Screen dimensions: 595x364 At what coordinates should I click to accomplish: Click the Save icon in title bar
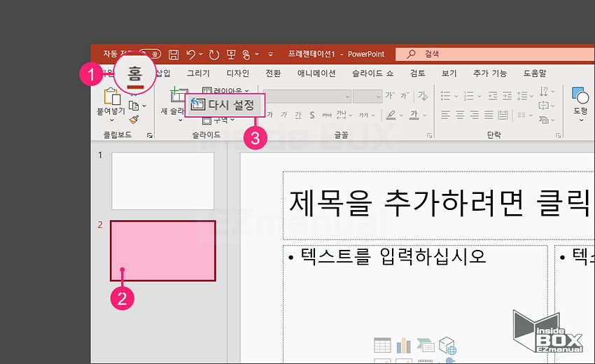(174, 55)
